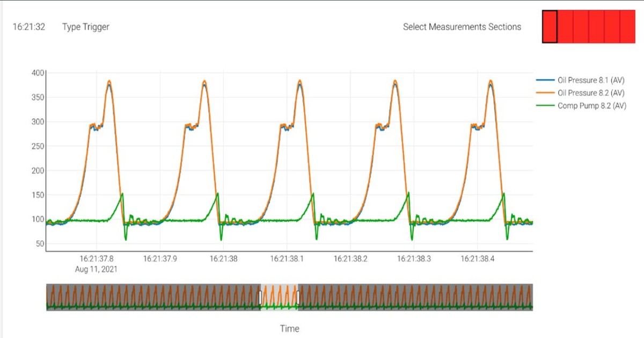Click the Time axis label
Image resolution: width=644 pixels, height=338 pixels.
[290, 328]
